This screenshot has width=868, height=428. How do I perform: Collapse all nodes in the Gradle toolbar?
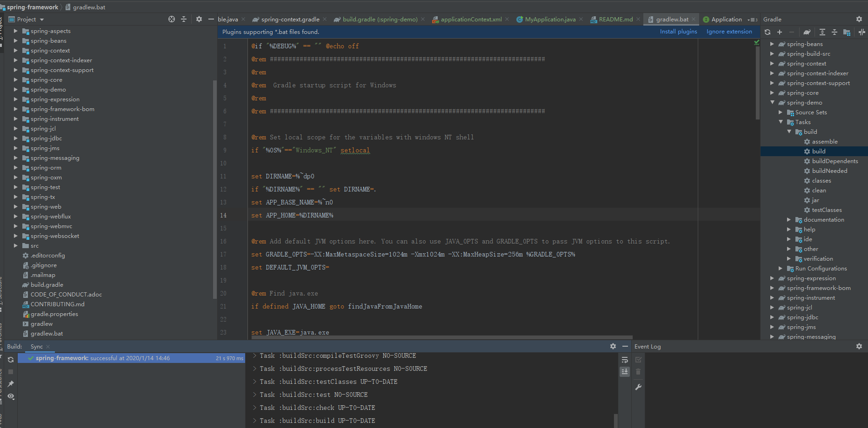(x=835, y=32)
